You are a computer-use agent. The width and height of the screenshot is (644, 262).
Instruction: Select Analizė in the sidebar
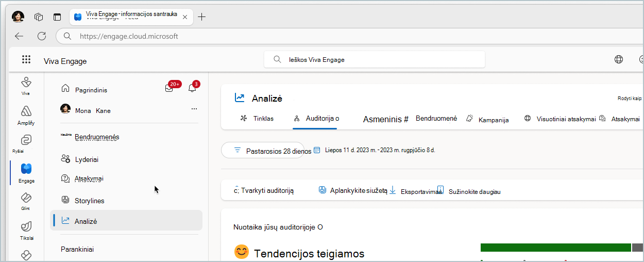[126, 220]
